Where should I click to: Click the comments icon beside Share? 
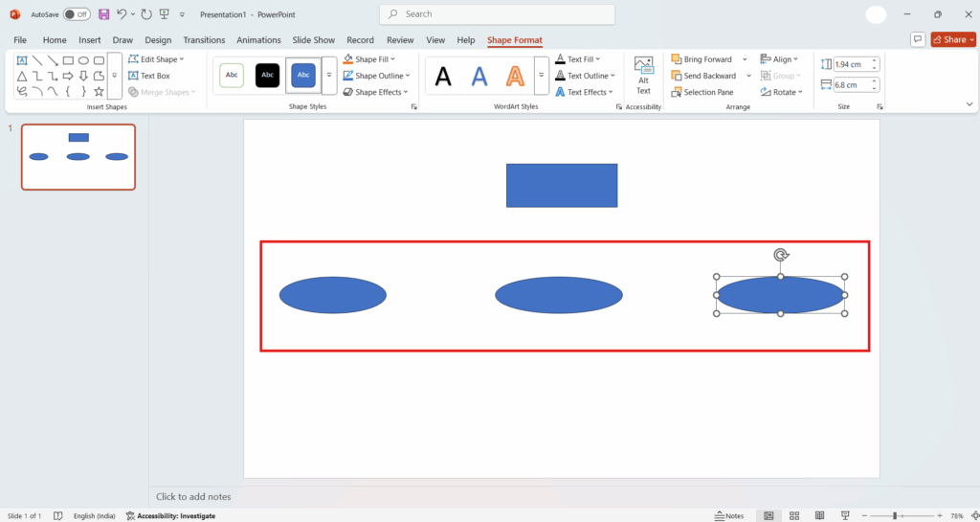[x=918, y=39]
